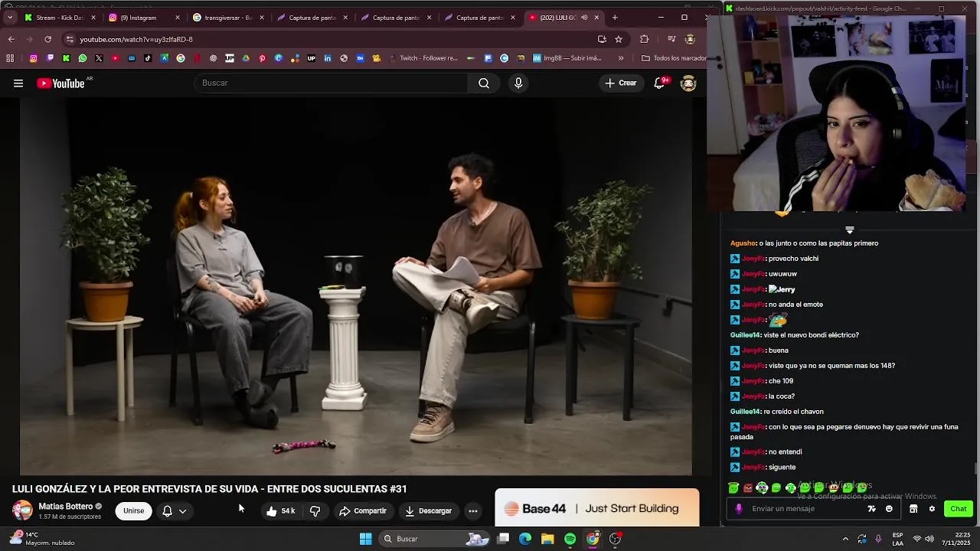
Task: Open the Matias Bottero channel name link
Action: (66, 507)
